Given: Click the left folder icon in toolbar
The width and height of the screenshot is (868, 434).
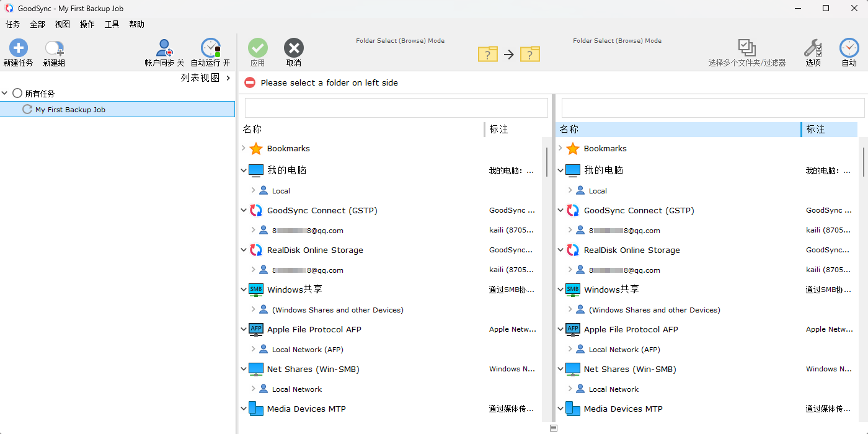Looking at the screenshot, I should tap(488, 55).
